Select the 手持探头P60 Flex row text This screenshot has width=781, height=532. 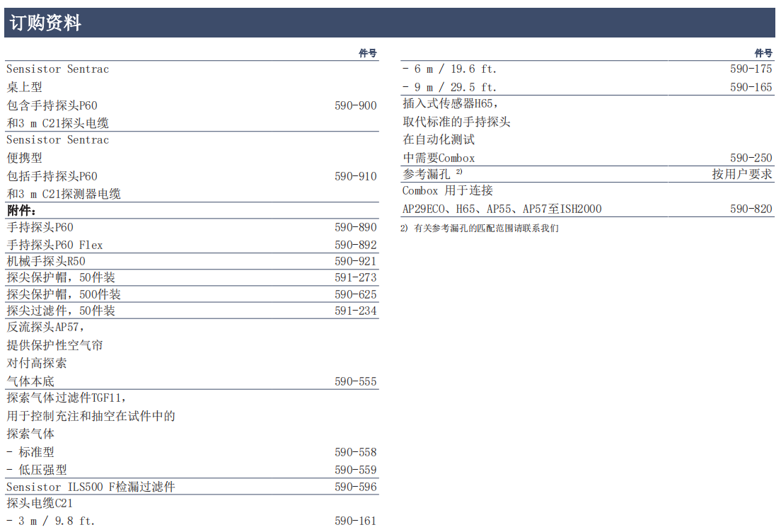pos(54,245)
